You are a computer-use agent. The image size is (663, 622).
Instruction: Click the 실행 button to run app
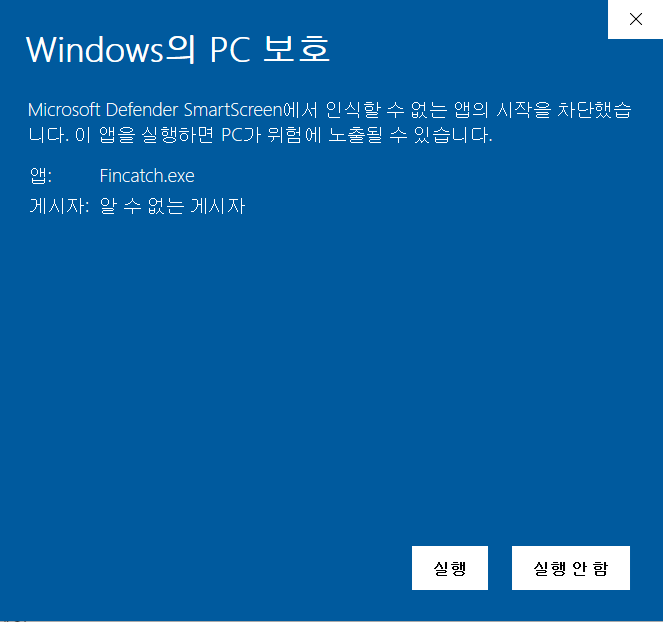450,568
